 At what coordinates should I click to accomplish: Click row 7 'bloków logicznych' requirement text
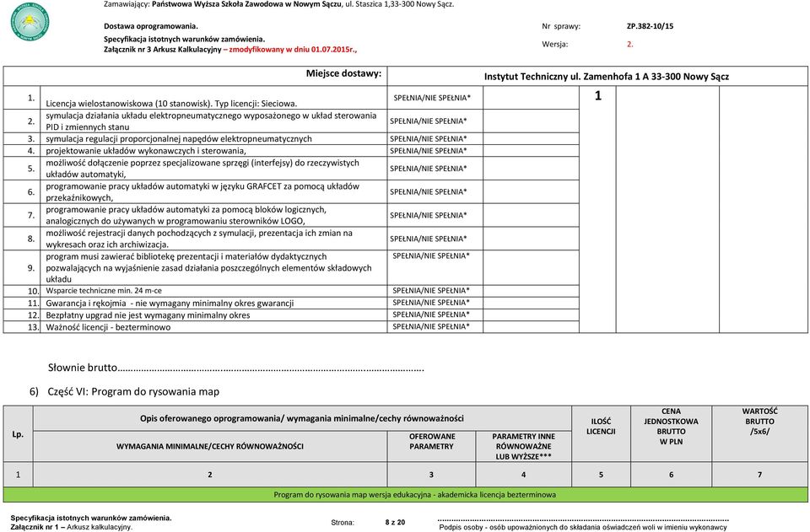186,215
